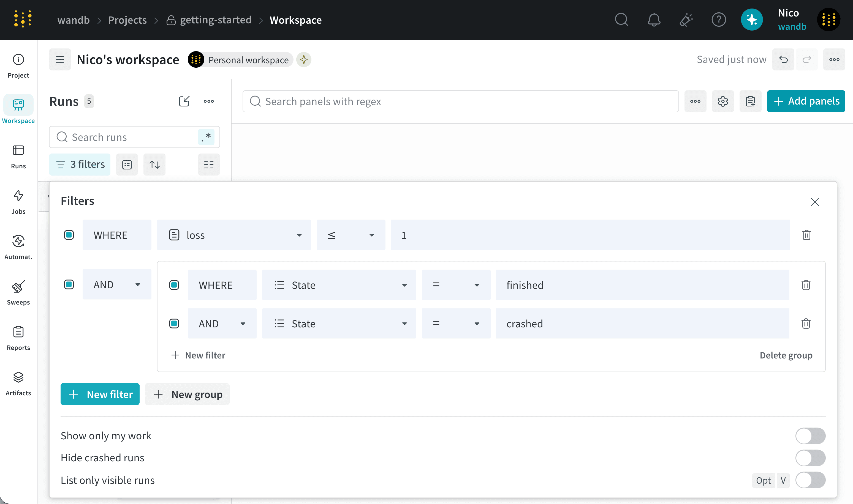Open Artifacts in the sidebar

[x=18, y=384]
